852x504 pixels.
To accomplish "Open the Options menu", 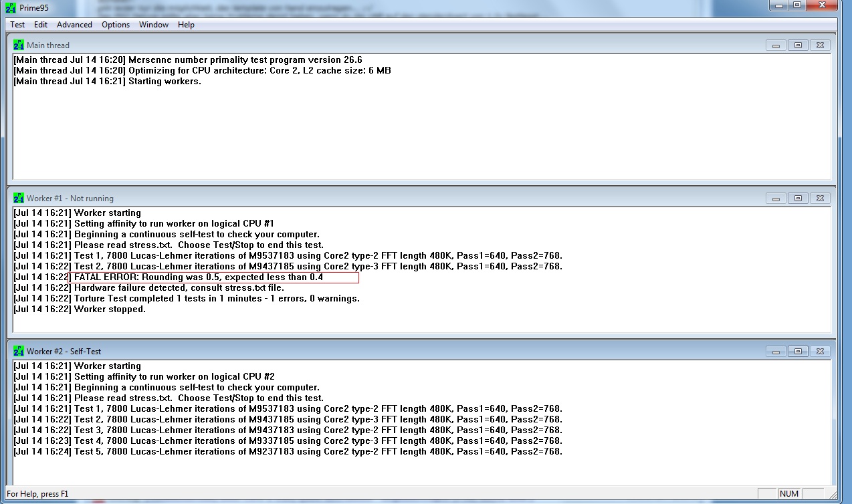I will (116, 25).
